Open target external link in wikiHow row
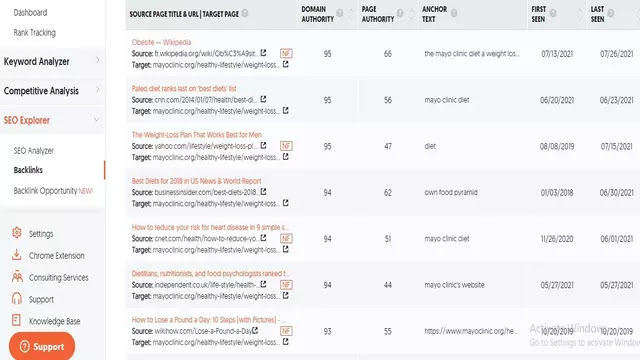Screen dimensions: 640x360 pos(285,342)
